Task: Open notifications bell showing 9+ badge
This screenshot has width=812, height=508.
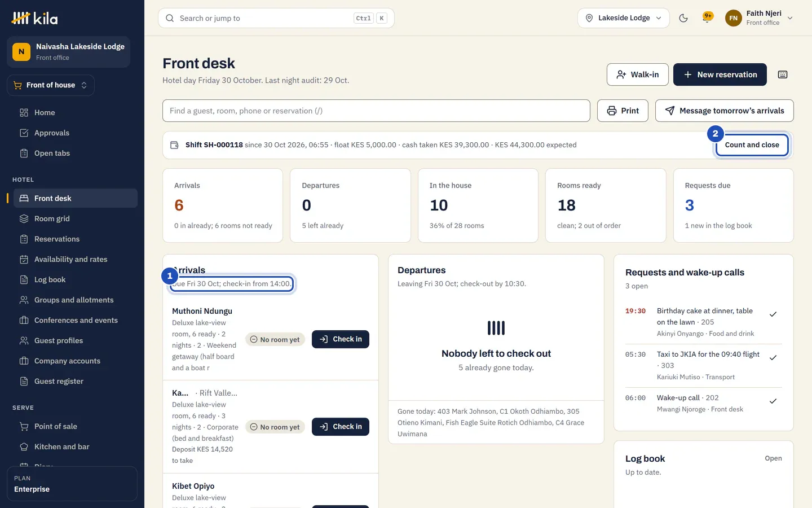Action: (x=707, y=18)
